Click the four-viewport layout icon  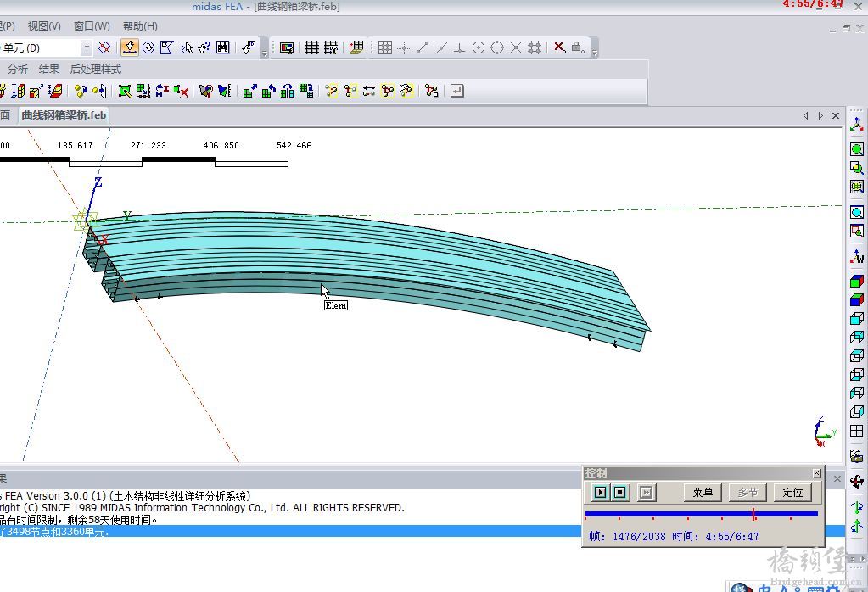tap(856, 431)
